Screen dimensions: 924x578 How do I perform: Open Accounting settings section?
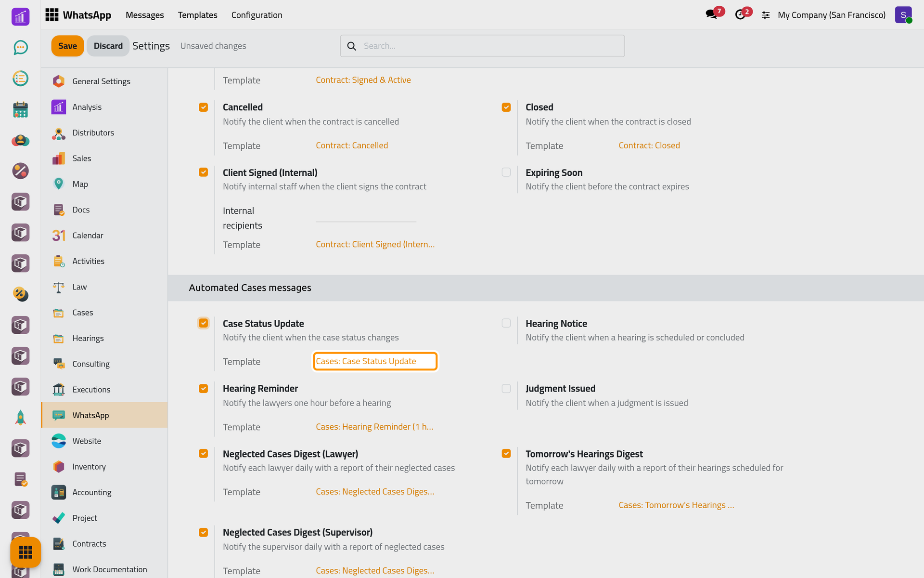[104, 492]
